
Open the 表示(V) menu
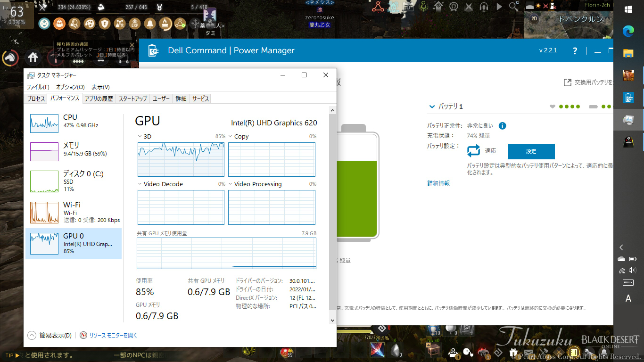tap(100, 87)
